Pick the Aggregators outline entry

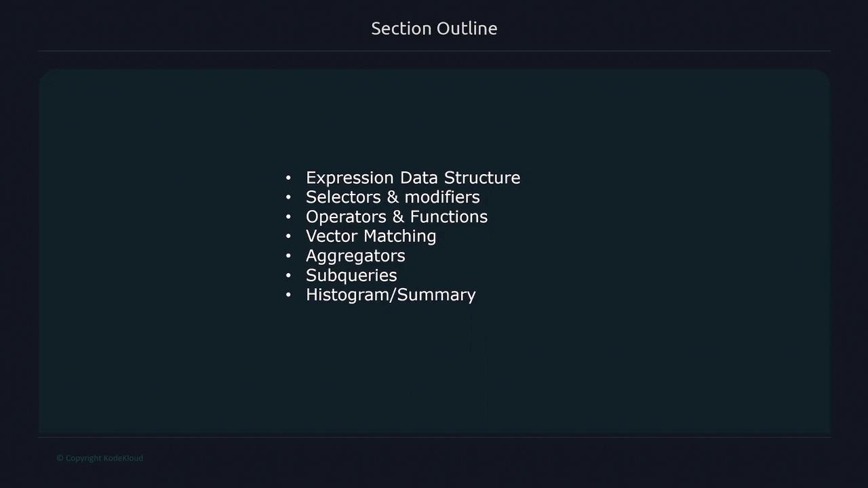pyautogui.click(x=355, y=256)
